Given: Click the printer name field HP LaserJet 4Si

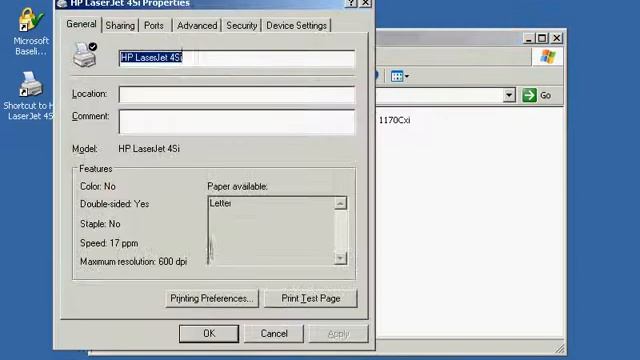Looking at the screenshot, I should 237,58.
